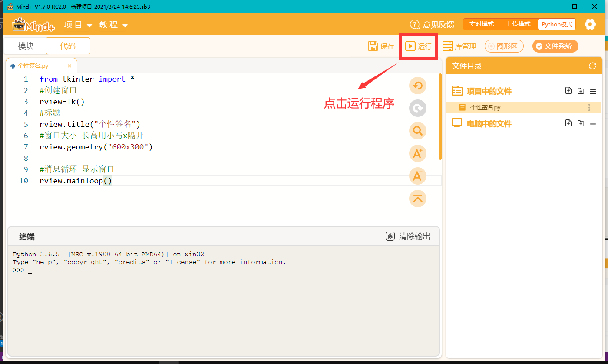Click the scroll-to-top icon
Image resolution: width=608 pixels, height=364 pixels.
(418, 199)
